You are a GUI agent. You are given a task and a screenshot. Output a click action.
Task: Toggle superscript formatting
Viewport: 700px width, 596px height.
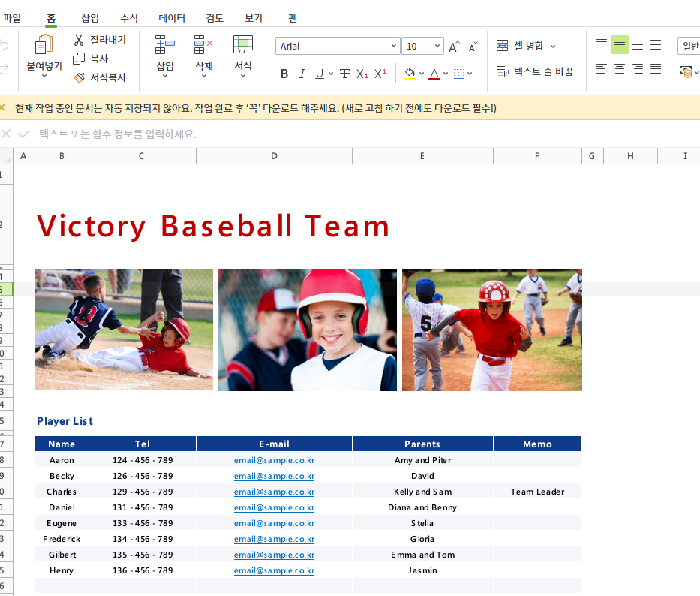(380, 74)
